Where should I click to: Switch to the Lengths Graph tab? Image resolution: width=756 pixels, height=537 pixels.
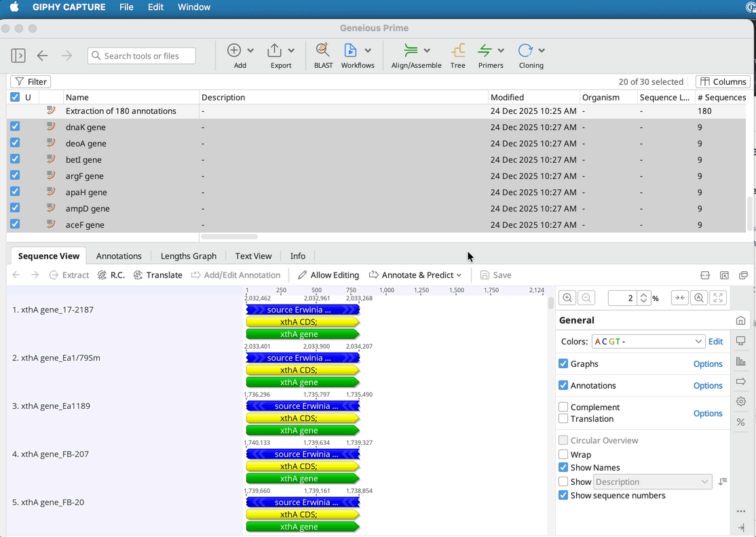coord(188,256)
